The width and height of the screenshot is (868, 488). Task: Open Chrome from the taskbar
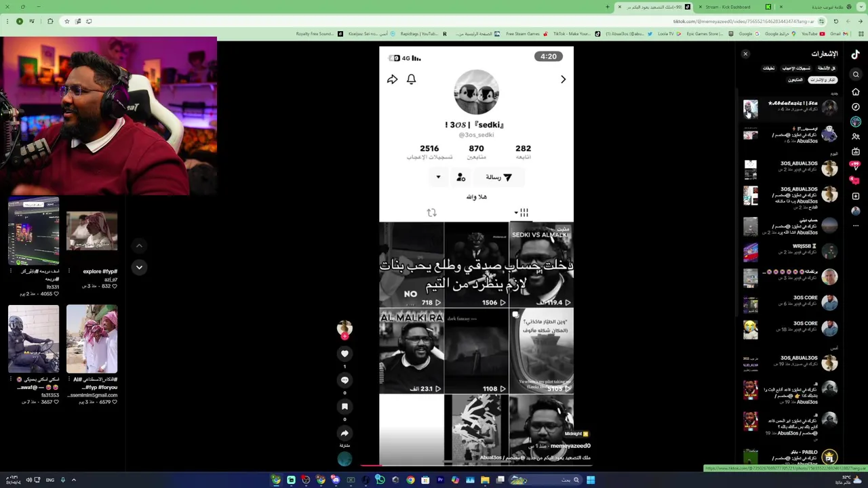click(410, 480)
